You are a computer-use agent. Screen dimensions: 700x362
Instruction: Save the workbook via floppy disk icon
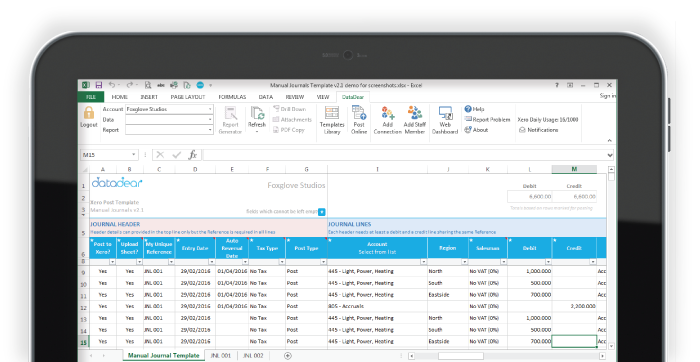99,85
